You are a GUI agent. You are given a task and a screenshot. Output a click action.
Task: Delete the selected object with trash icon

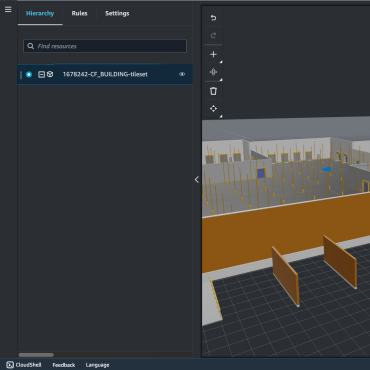pos(213,91)
